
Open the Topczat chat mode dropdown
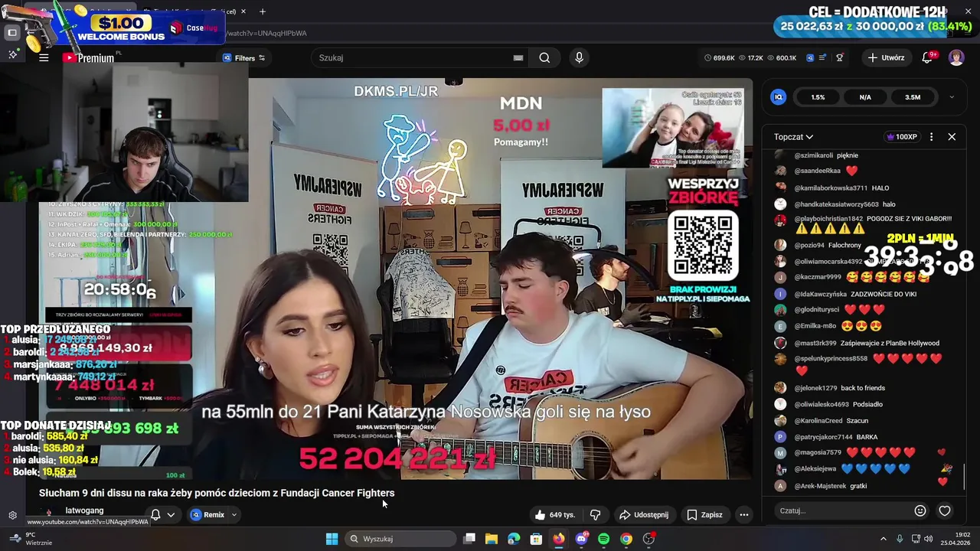(793, 137)
